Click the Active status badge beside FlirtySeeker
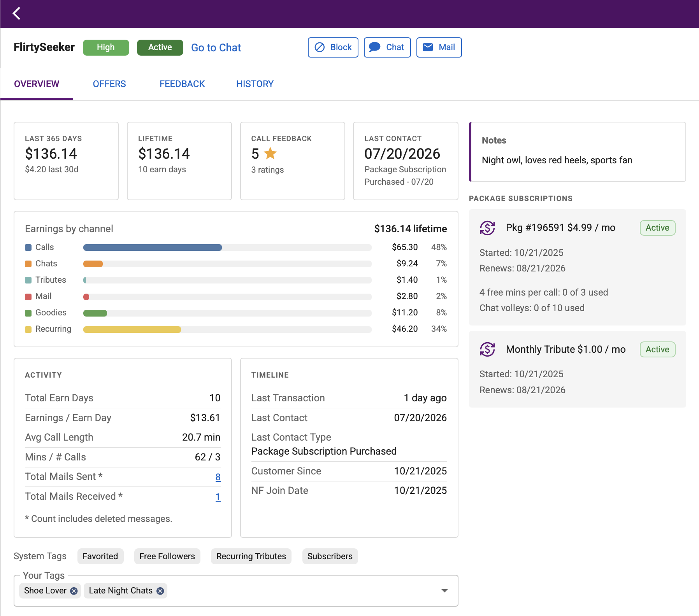 [x=160, y=47]
